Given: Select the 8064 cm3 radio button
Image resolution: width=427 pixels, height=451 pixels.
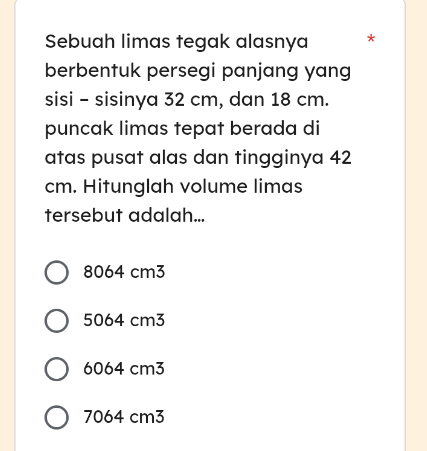Looking at the screenshot, I should click(x=57, y=272).
